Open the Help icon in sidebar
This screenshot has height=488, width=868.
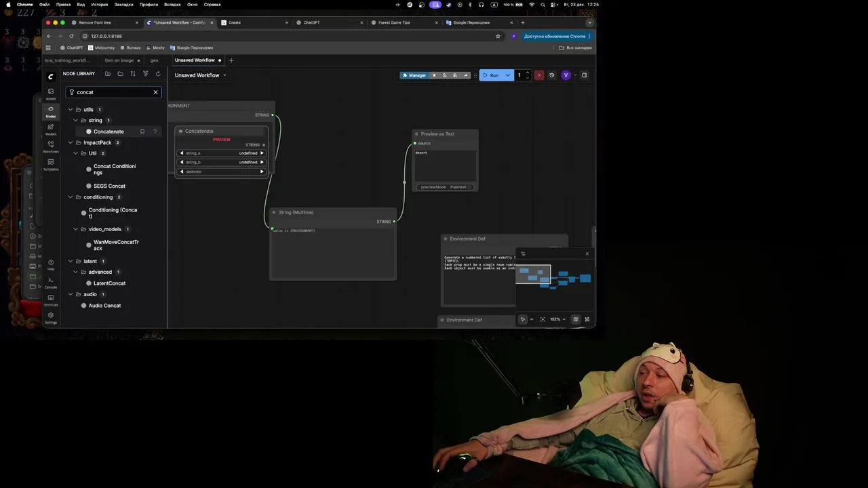[51, 264]
